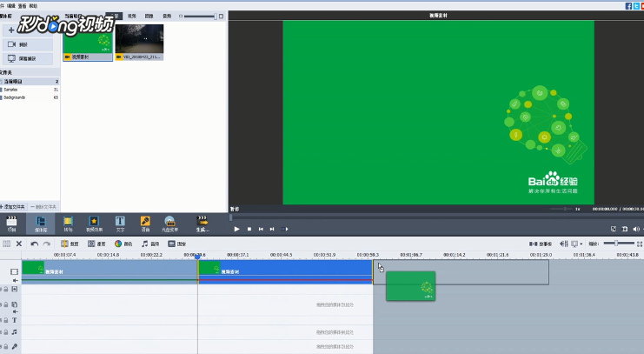This screenshot has height=354, width=644.
Task: Open the Voice microphone section
Action: [145, 224]
